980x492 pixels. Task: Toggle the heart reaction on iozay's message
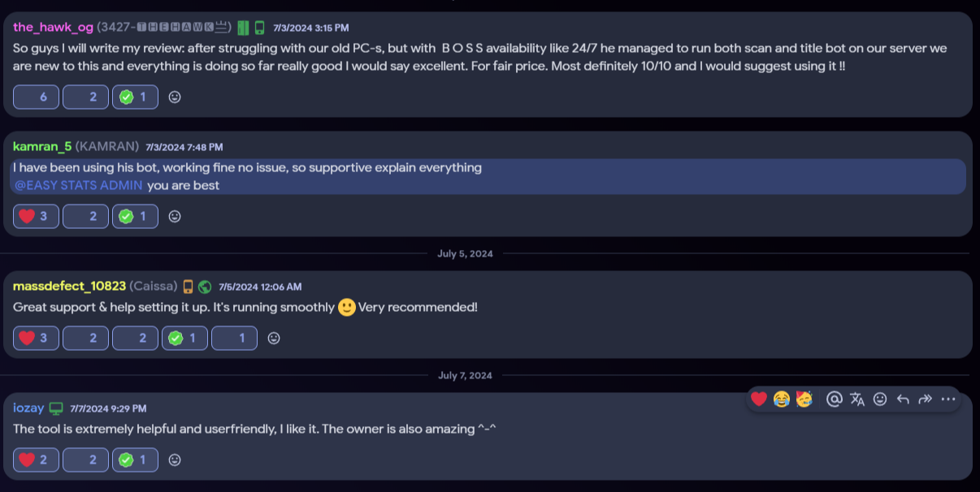point(36,460)
